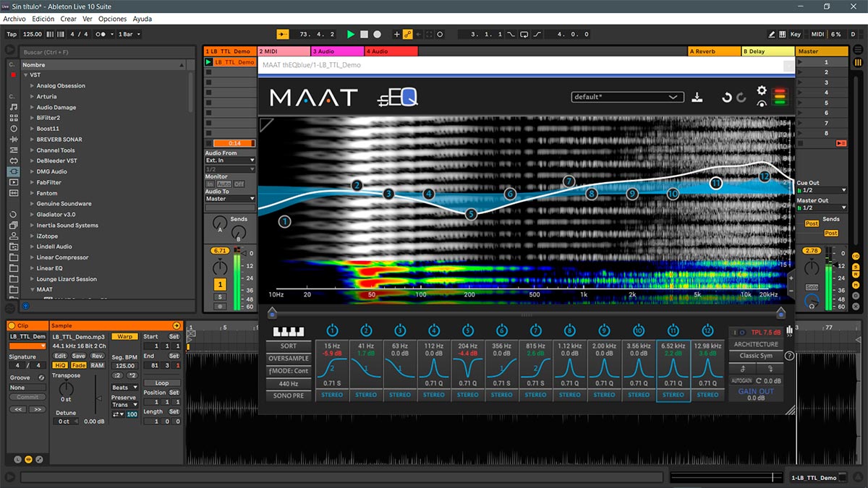
Task: Toggle the MIDI map mode button
Action: pos(817,34)
